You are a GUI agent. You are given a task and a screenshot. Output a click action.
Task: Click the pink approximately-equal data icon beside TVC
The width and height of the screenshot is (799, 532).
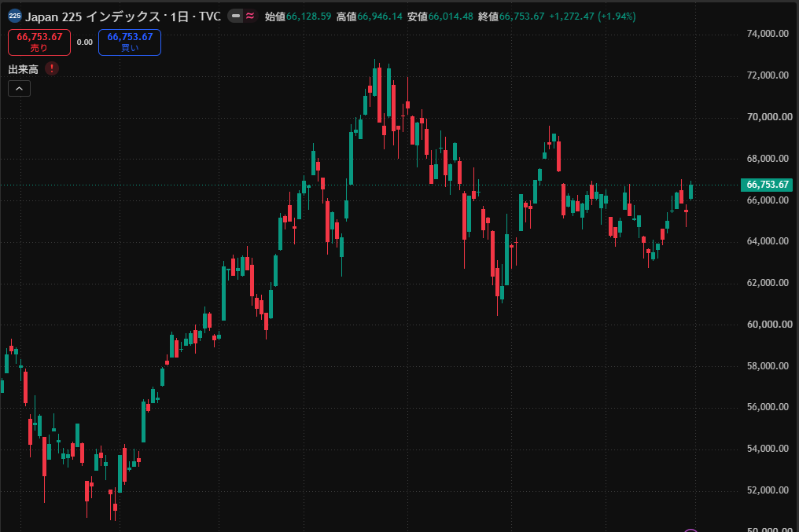(x=250, y=17)
